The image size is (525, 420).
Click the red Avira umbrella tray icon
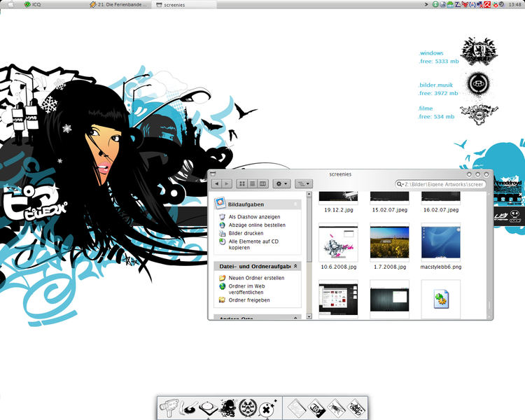click(x=487, y=4)
